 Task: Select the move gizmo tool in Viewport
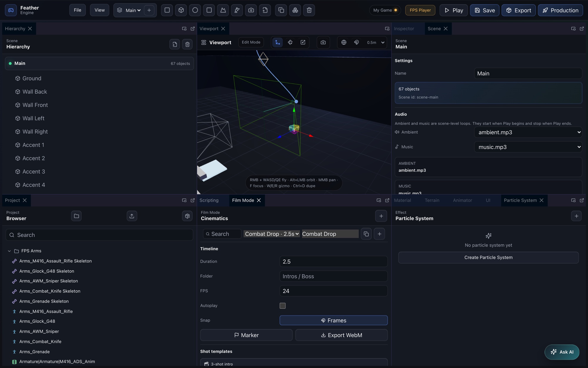(278, 42)
